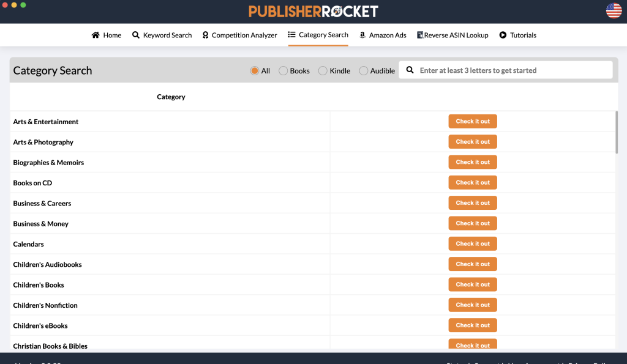Pick the Audible radio option
The image size is (627, 364).
[364, 71]
